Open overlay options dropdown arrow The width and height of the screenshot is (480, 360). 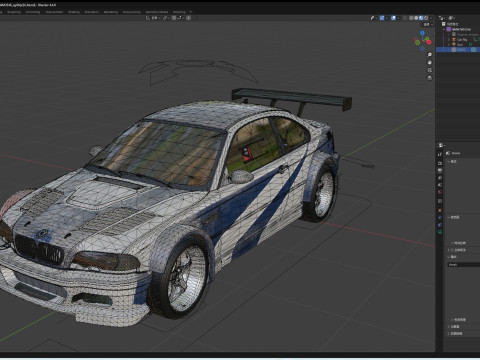(398, 18)
